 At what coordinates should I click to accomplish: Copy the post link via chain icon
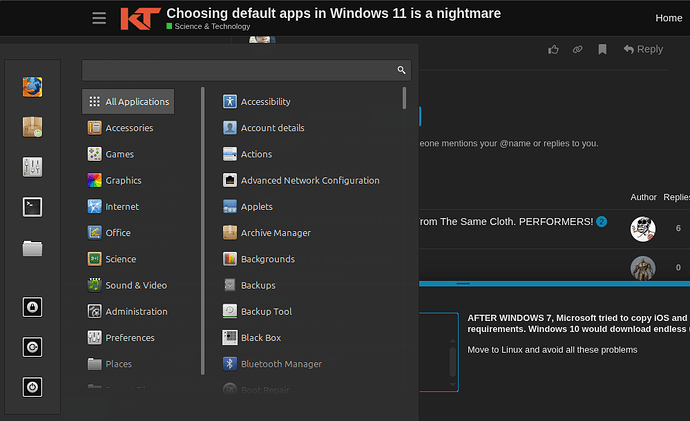(x=578, y=49)
